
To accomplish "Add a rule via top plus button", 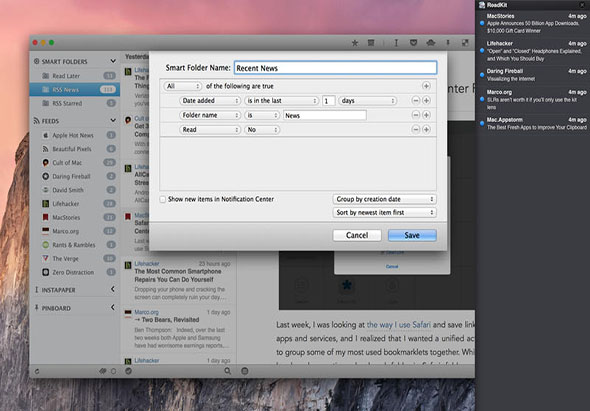I will [x=426, y=86].
